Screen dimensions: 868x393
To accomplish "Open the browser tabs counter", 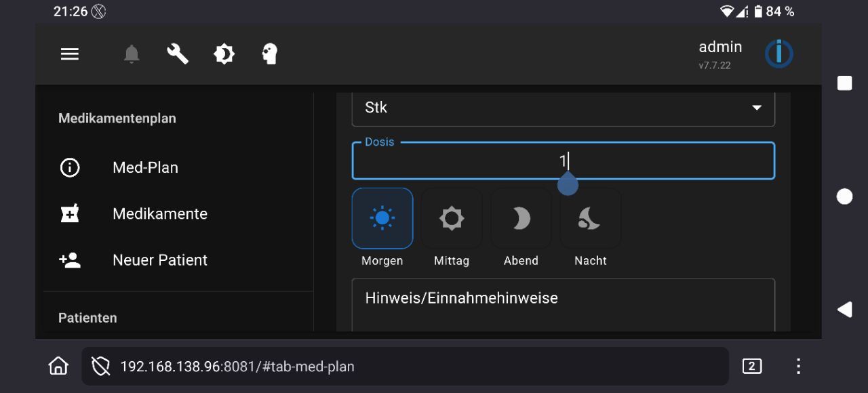I will pos(751,367).
